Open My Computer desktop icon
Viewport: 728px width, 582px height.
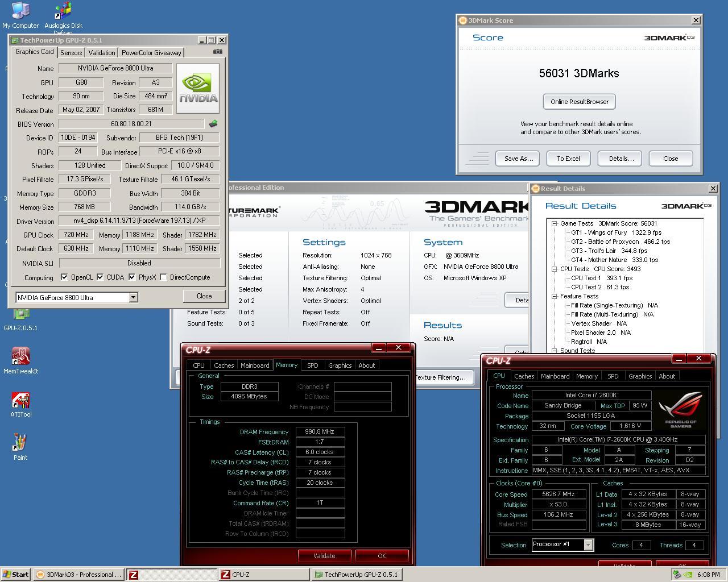[x=20, y=15]
